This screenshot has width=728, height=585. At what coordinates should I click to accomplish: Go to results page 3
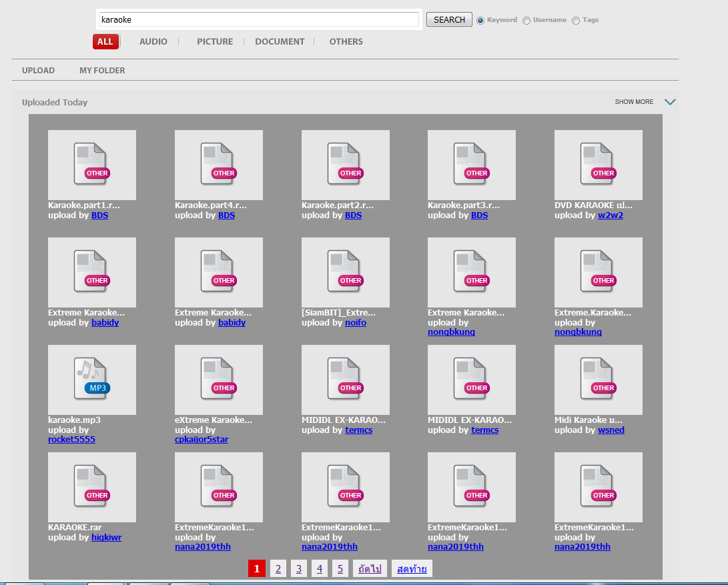(x=299, y=568)
